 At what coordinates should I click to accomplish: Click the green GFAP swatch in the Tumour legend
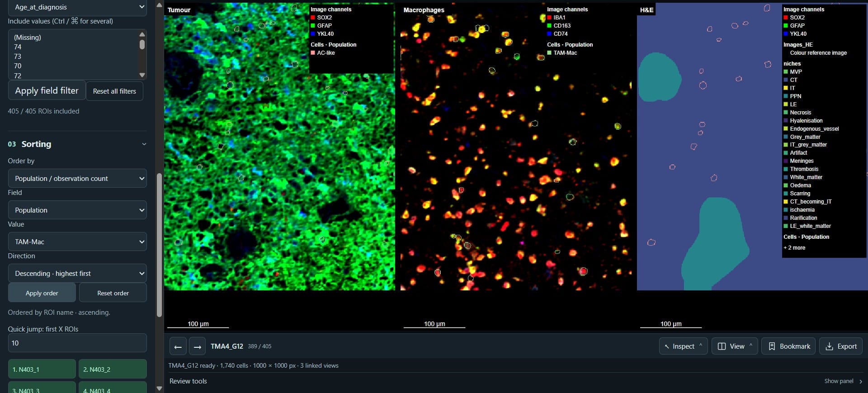click(x=313, y=26)
